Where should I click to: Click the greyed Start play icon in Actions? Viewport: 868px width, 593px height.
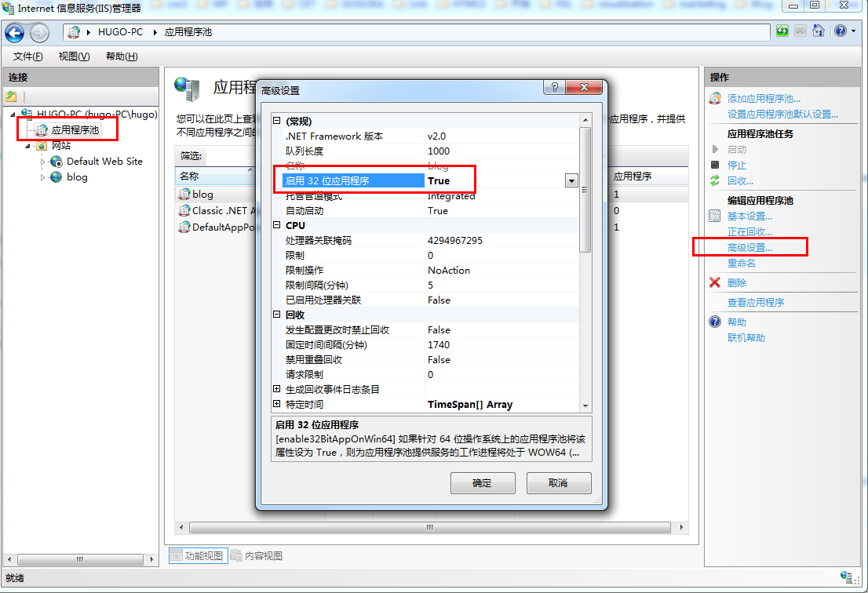715,149
